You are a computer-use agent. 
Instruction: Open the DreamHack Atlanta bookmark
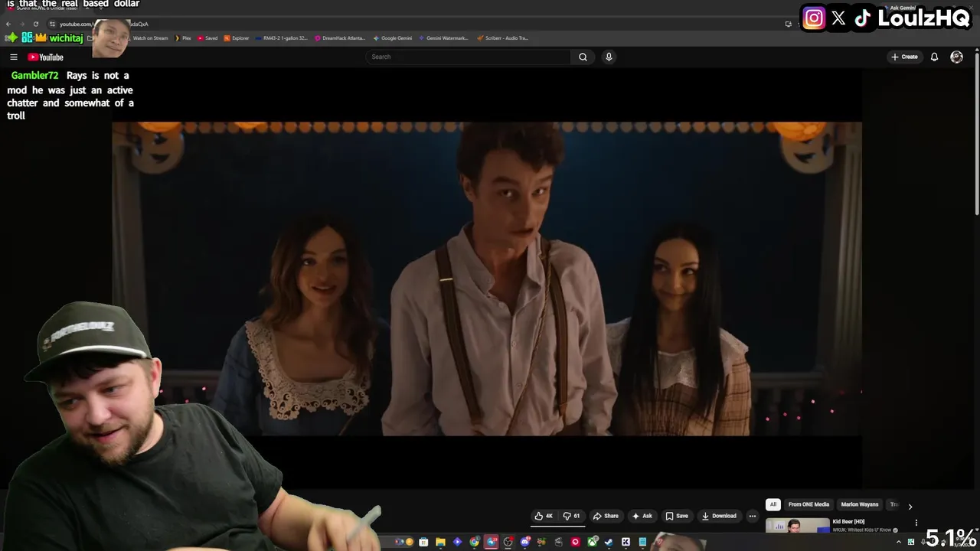pyautogui.click(x=340, y=38)
